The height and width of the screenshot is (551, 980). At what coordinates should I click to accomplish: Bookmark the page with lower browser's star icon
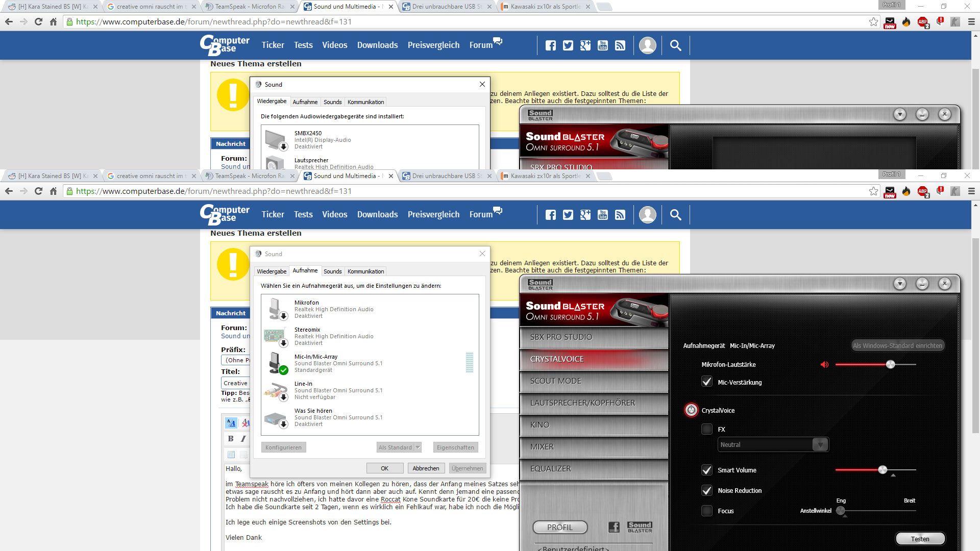click(874, 191)
